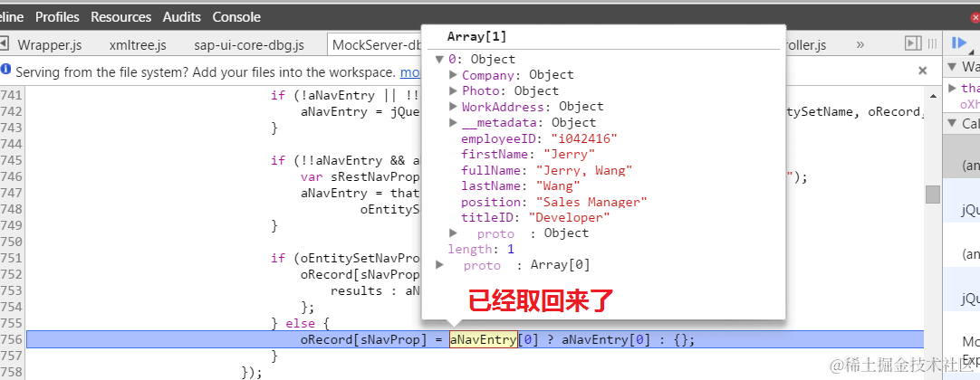Switch to the sap-ui-core-dbg.js file tab

249,45
